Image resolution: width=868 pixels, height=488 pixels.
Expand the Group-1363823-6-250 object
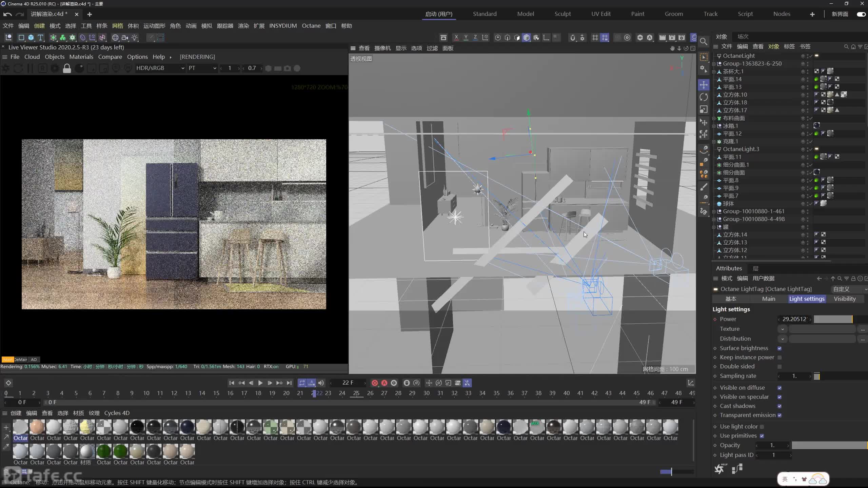pos(714,64)
